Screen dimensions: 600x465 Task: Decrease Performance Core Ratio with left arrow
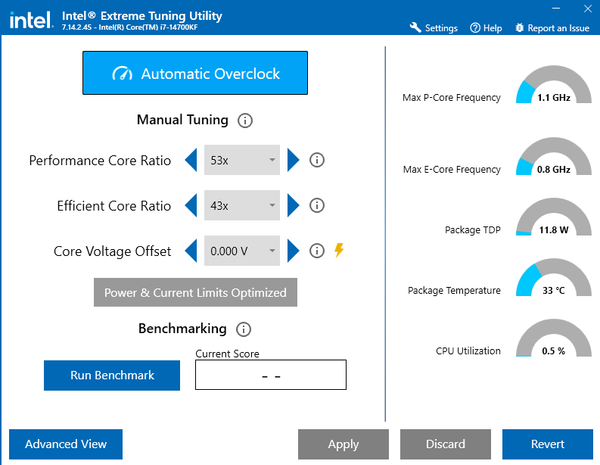click(x=192, y=160)
